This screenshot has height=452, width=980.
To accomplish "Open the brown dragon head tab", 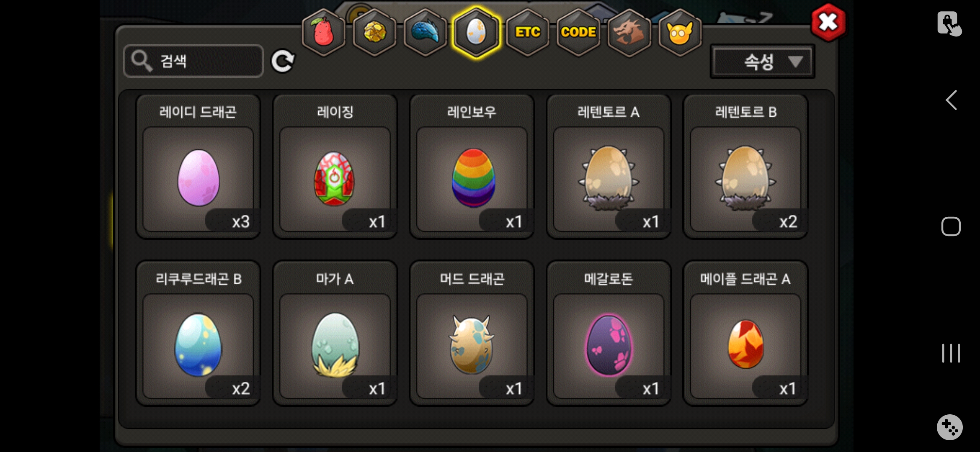I will [x=629, y=32].
